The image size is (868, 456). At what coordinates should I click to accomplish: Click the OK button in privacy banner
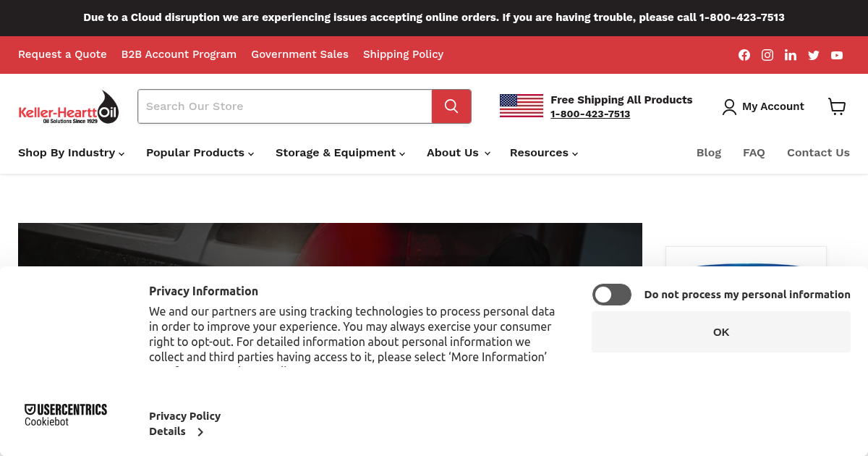click(721, 332)
